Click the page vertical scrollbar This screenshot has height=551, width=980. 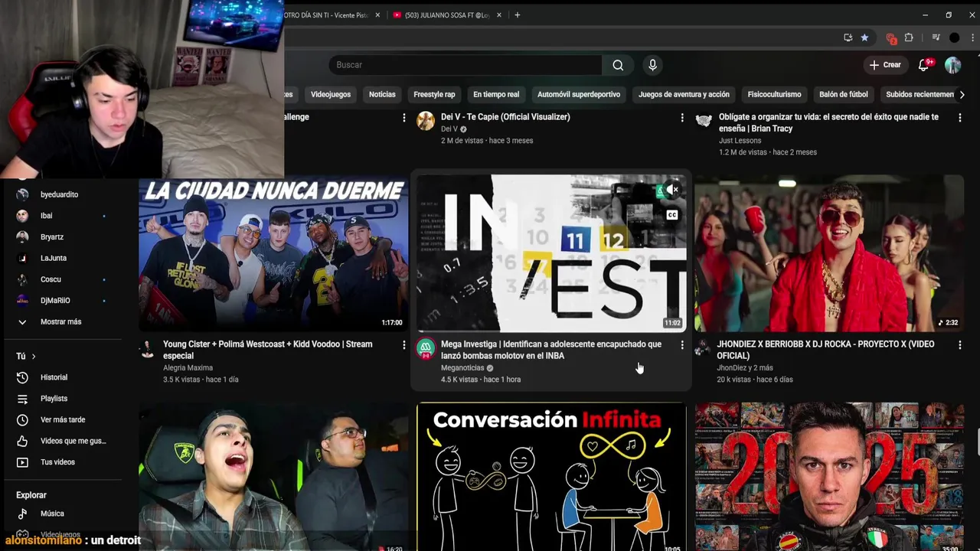(977, 442)
